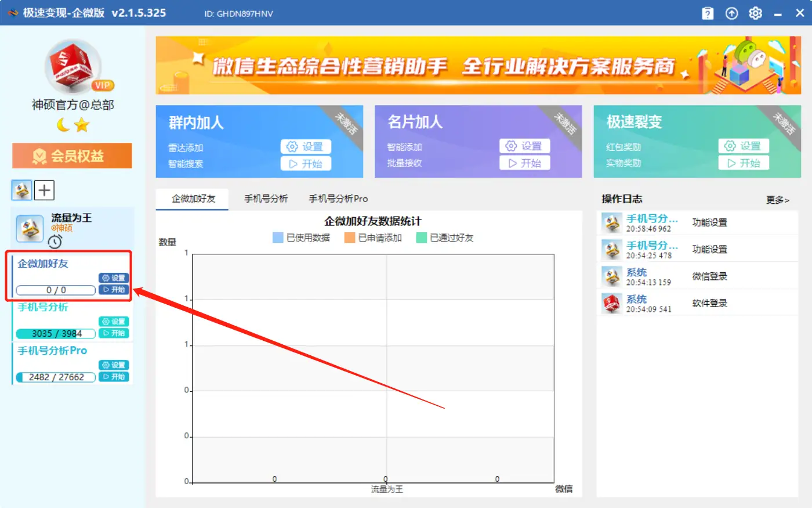812x508 pixels.
Task: Click the software update arrow icon in title bar
Action: (x=731, y=13)
